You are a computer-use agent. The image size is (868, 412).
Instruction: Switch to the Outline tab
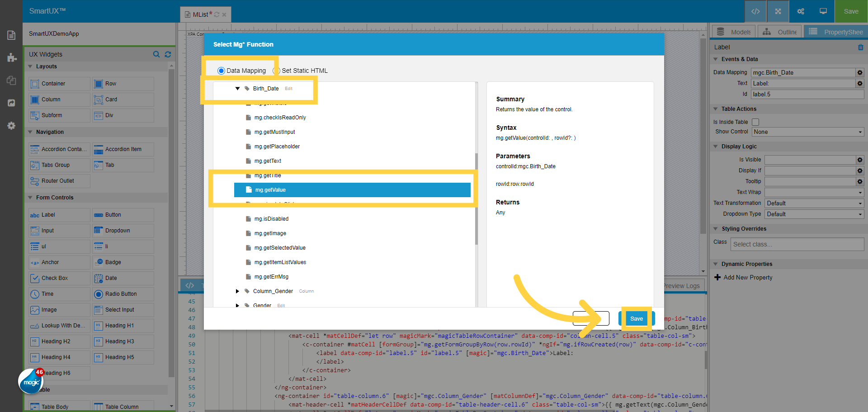[779, 31]
